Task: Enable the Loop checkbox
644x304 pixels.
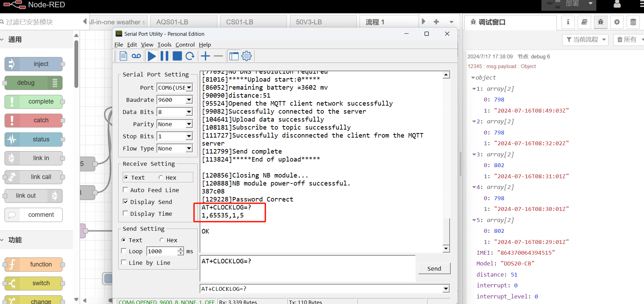Action: (x=123, y=251)
